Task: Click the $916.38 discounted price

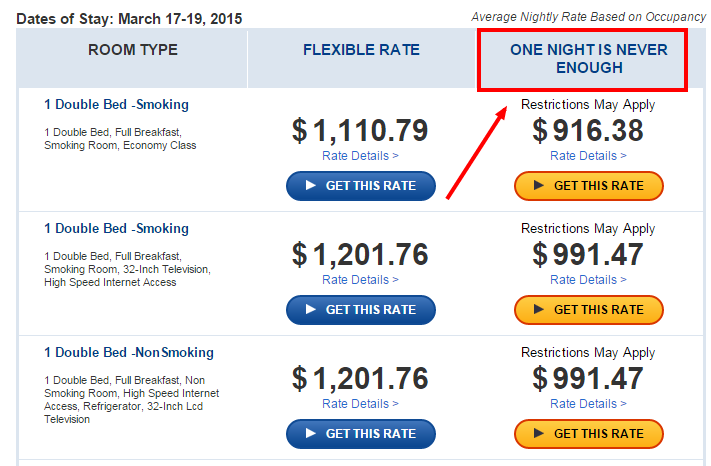Action: [x=588, y=131]
